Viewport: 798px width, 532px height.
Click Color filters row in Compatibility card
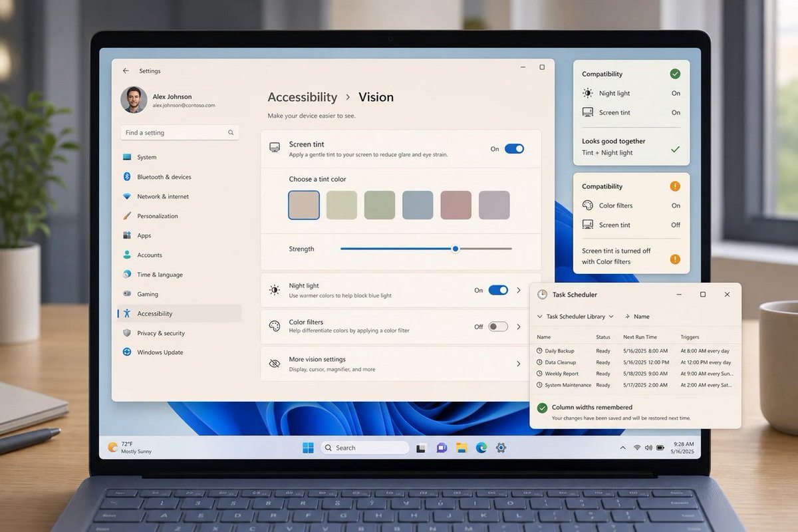631,205
